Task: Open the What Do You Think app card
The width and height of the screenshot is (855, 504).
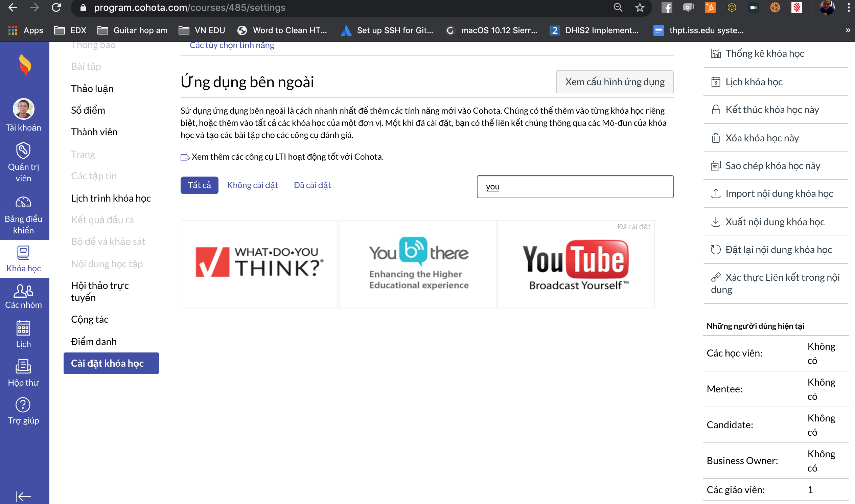Action: click(x=259, y=264)
